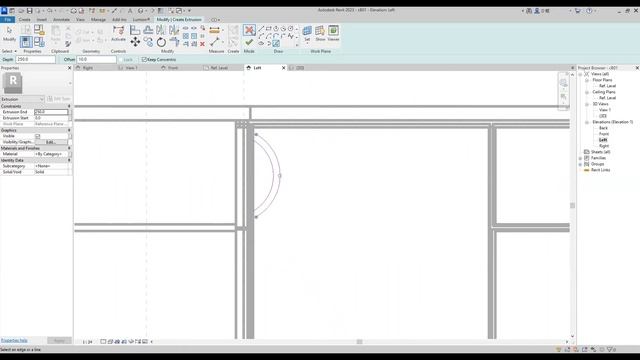
Task: Click the Properties palette button in ribbon
Action: pos(26,41)
